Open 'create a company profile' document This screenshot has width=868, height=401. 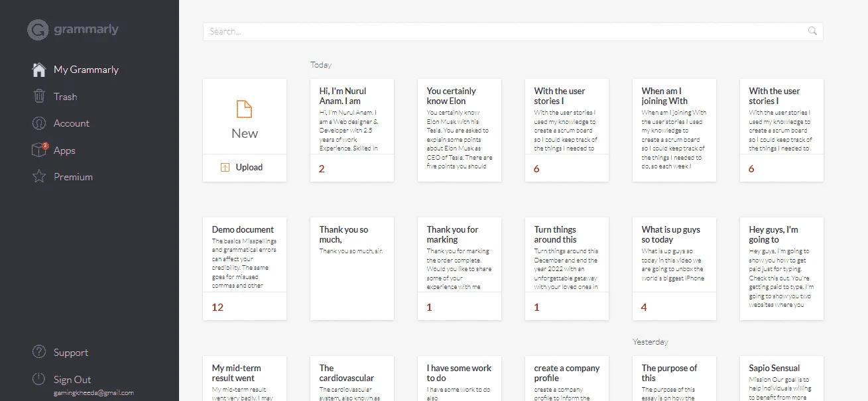click(x=567, y=378)
